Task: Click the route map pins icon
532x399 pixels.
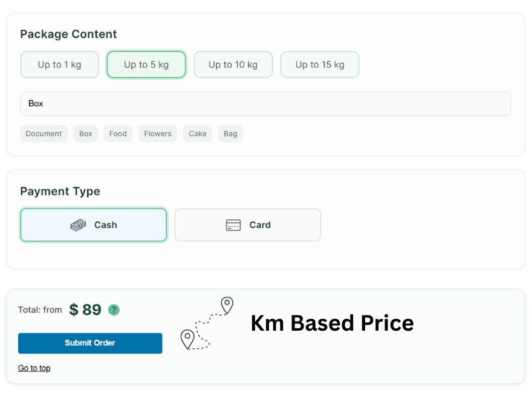Action: click(x=207, y=323)
